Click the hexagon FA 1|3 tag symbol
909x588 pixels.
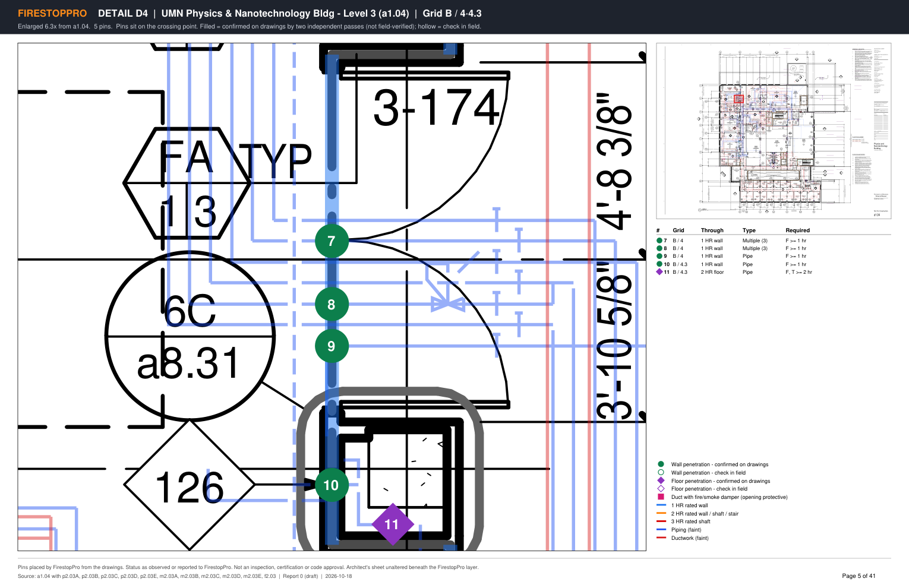click(187, 183)
